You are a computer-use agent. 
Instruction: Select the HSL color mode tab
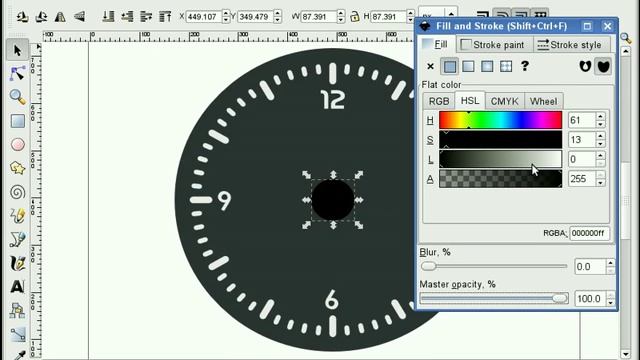[x=470, y=100]
